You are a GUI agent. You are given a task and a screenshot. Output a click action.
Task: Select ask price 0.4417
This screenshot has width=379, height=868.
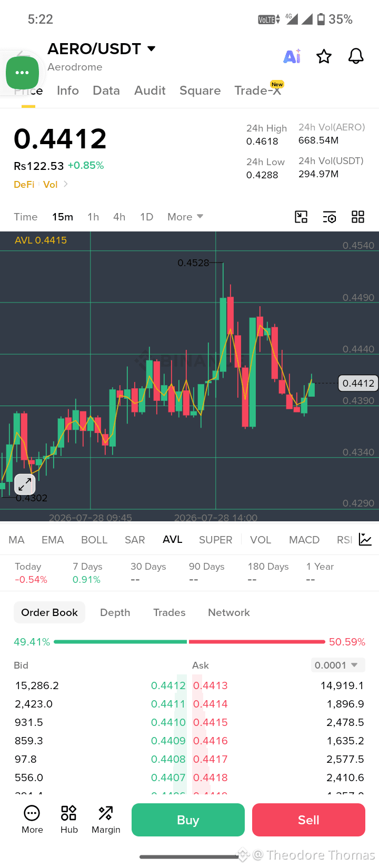click(x=211, y=759)
